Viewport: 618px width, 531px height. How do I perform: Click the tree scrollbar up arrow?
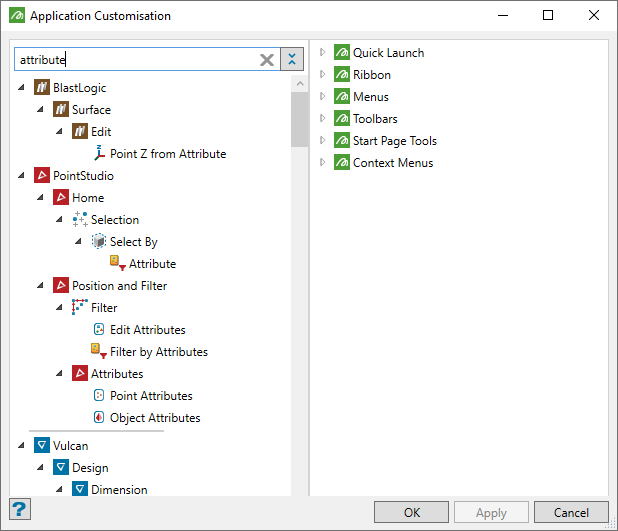[x=300, y=84]
